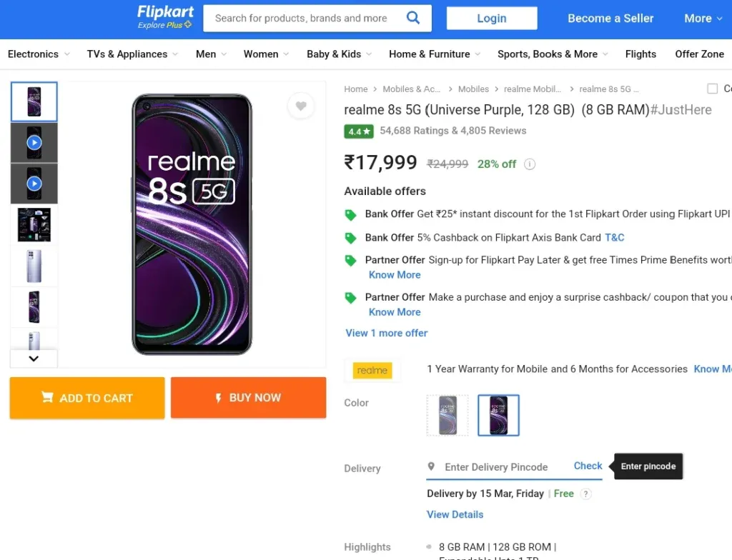Viewport: 732px width, 560px height.
Task: Open the Offer Zone menu item
Action: 699,54
